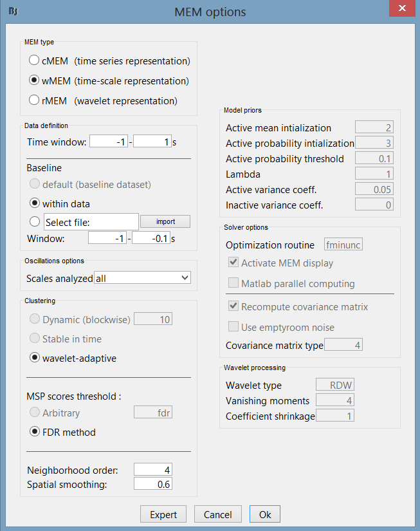Select the baseline 'Select file' radio button
This screenshot has height=531, width=420.
34,222
